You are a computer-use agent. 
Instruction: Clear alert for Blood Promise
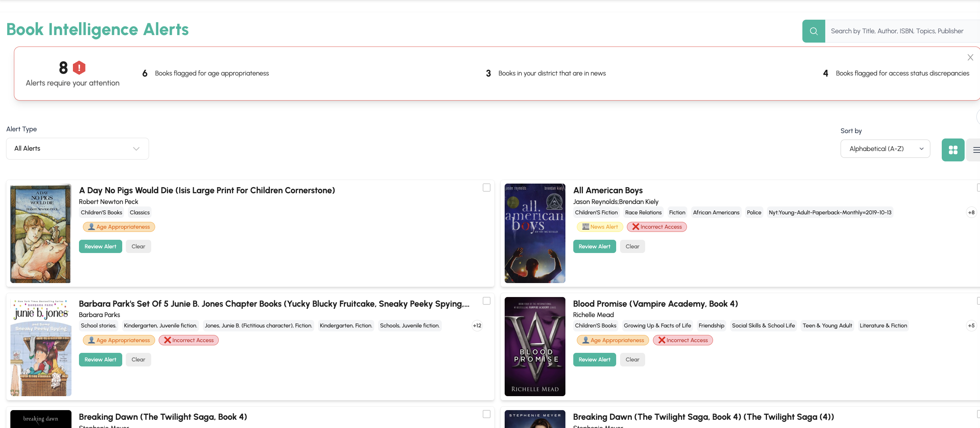[632, 359]
